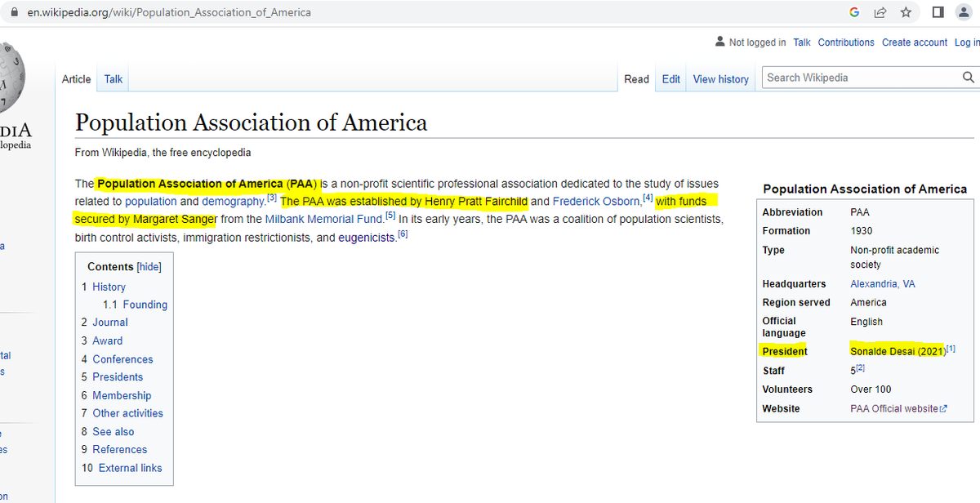Screen dimensions: 980x503
Task: Go to Journal section in Contents
Action: (x=110, y=323)
